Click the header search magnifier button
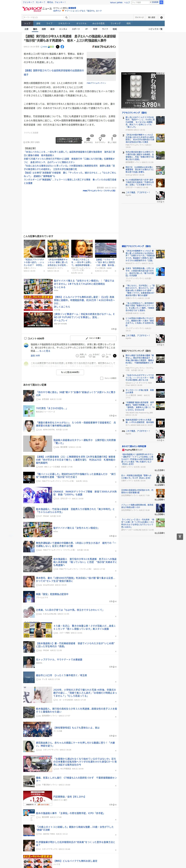The width and height of the screenshot is (186, 868). pyautogui.click(x=161, y=2)
